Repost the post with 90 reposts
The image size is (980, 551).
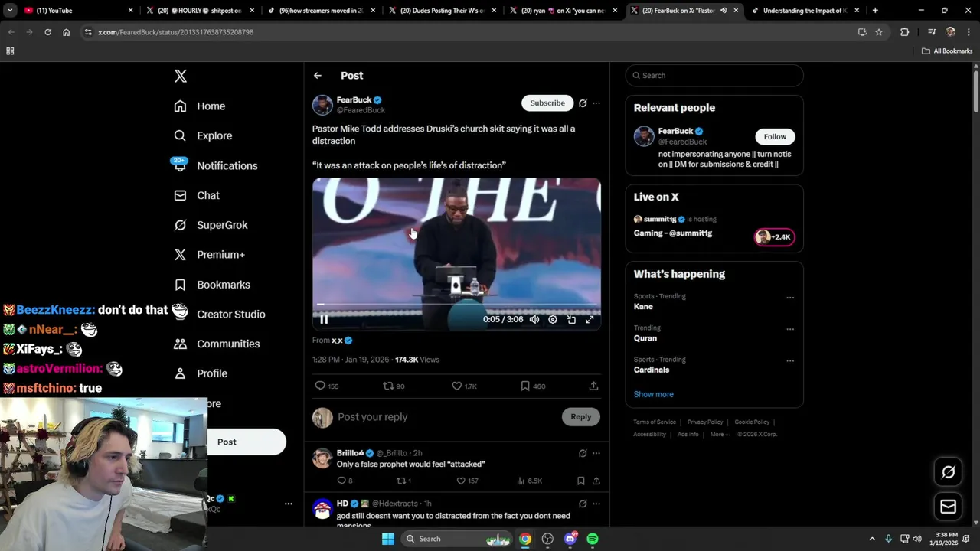[394, 386]
